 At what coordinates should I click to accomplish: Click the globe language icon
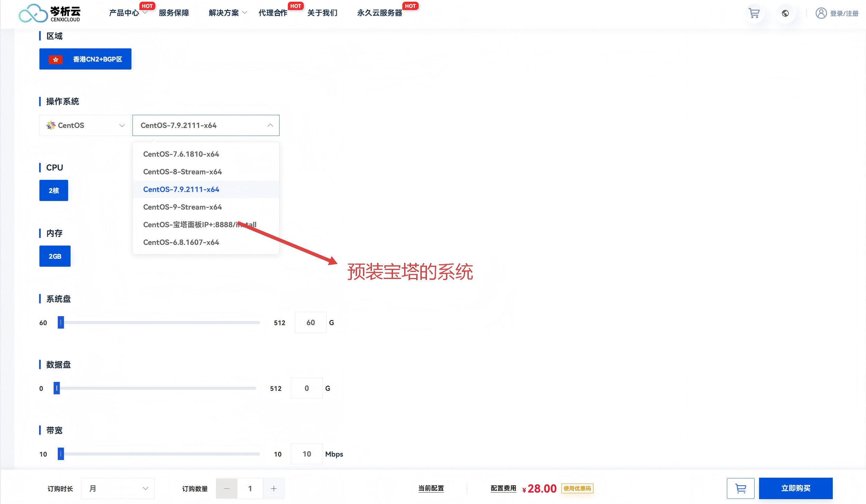[785, 13]
